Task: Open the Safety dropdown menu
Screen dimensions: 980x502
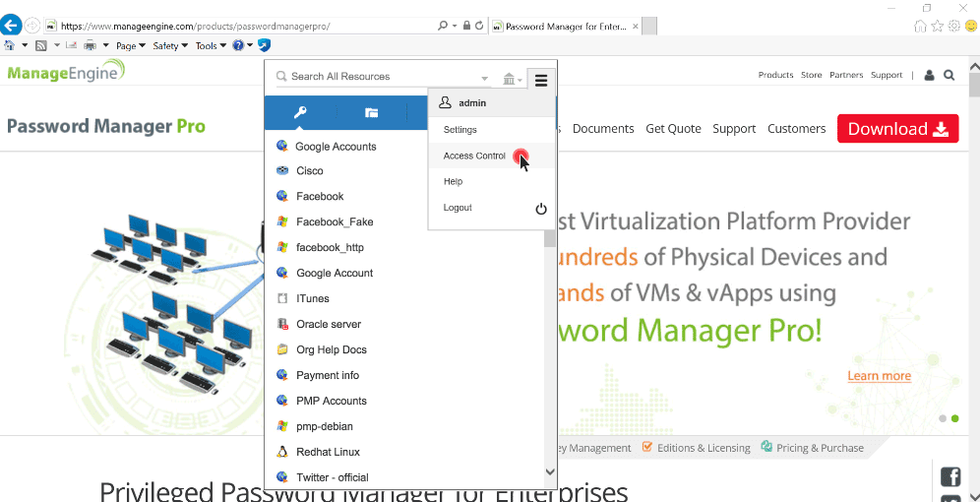Action: tap(170, 45)
